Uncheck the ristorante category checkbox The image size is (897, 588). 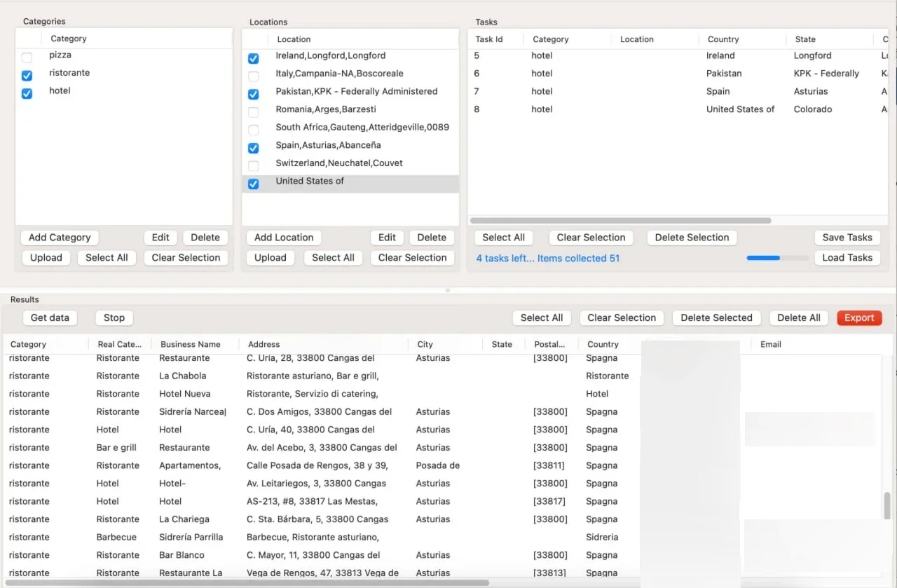[27, 76]
